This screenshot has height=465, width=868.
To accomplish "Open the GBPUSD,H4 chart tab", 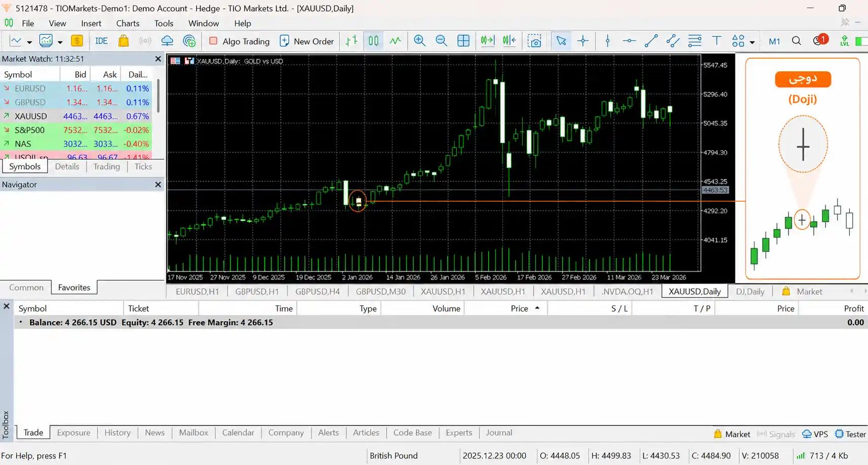I will point(318,292).
